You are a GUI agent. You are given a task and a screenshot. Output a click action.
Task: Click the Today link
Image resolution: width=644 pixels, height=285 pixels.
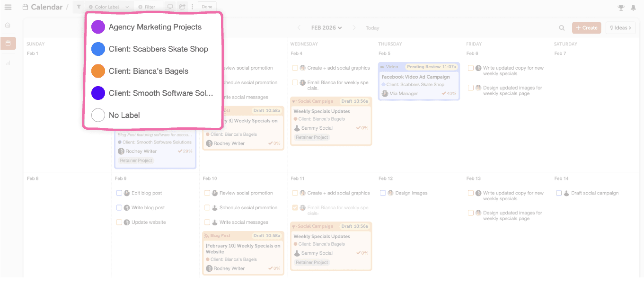pos(372,27)
